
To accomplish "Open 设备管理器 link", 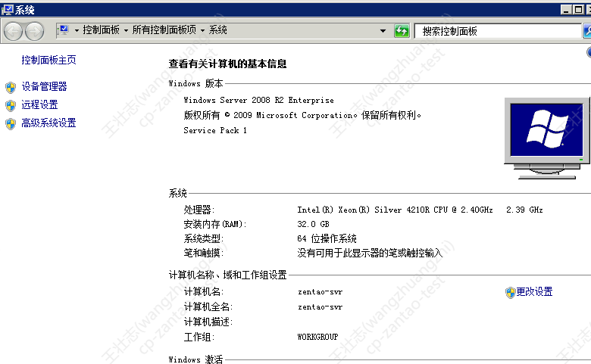I will [44, 86].
